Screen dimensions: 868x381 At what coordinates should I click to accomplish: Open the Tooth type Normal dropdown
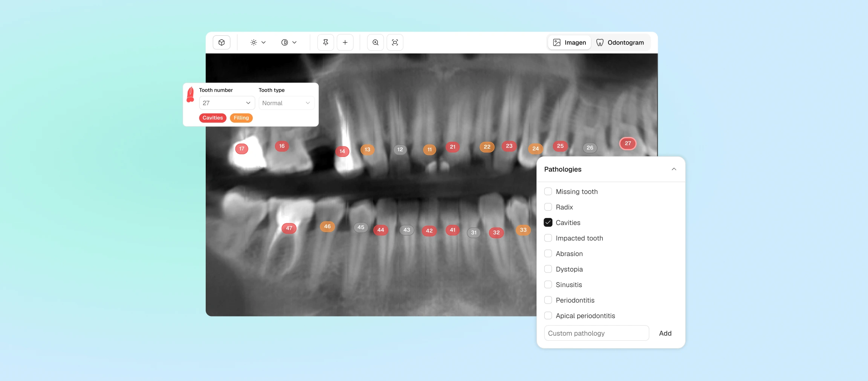(x=286, y=103)
